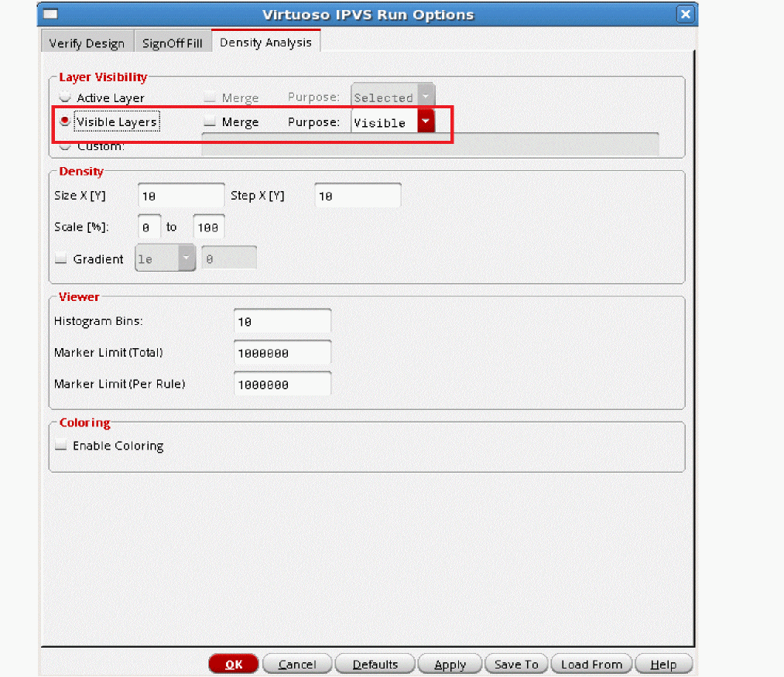The image size is (784, 677).
Task: Toggle Merge checkbox in Visible Layers row
Action: pos(210,121)
